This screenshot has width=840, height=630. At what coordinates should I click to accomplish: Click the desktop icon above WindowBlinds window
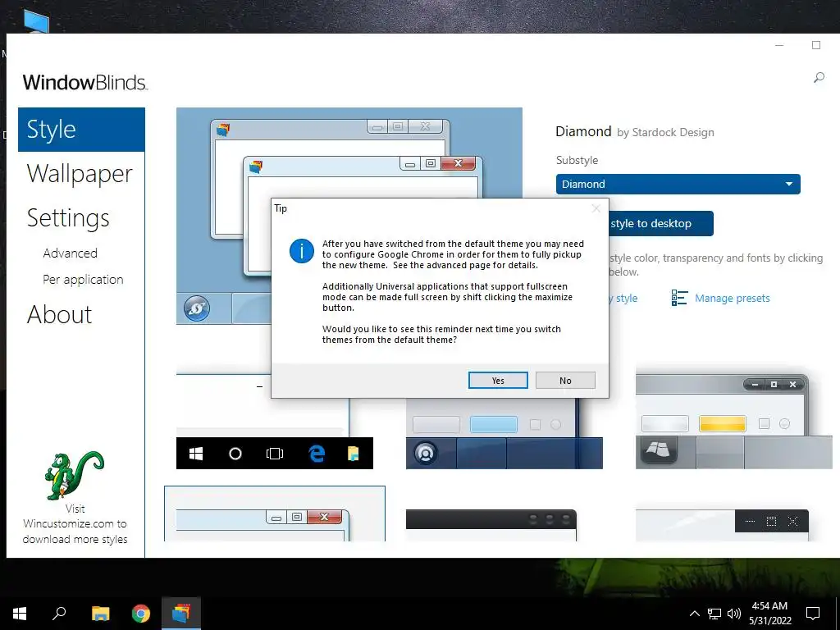pyautogui.click(x=36, y=21)
